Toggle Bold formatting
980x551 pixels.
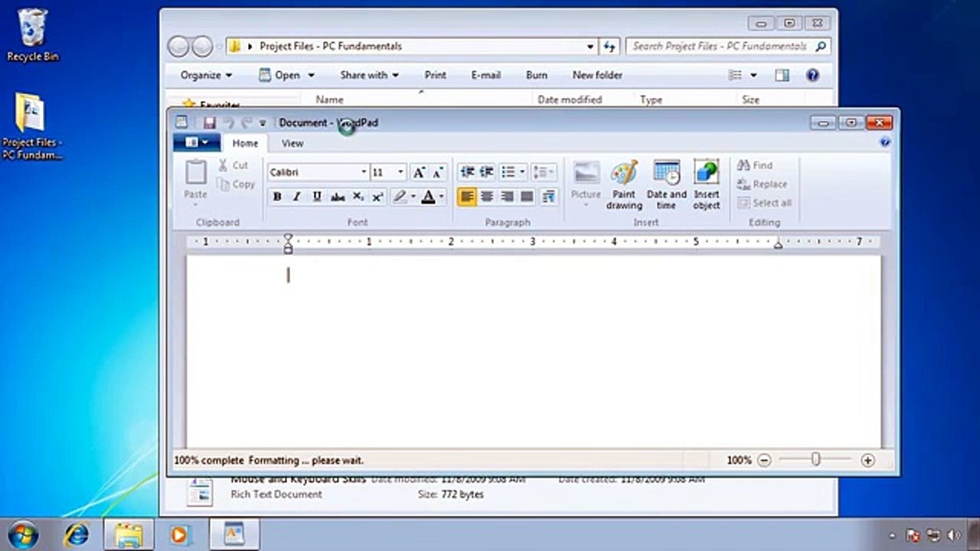tap(277, 197)
